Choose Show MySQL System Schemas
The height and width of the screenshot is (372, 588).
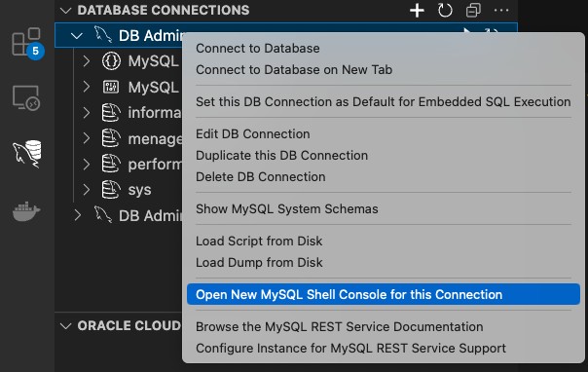click(287, 208)
